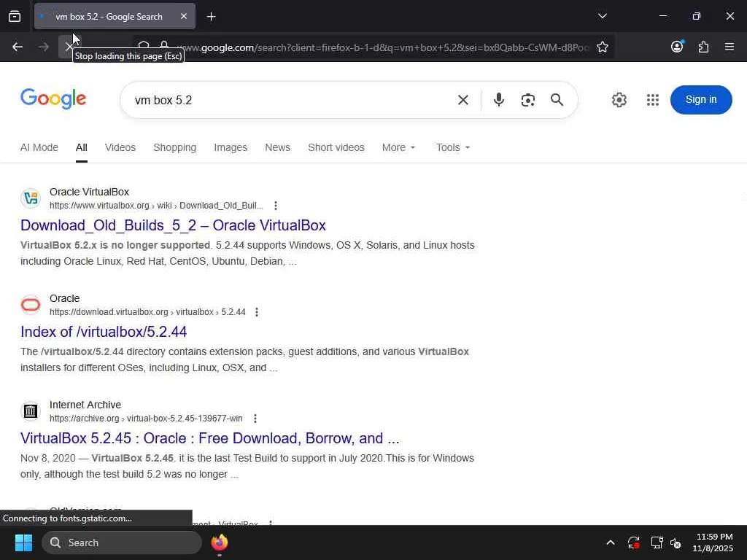Switch to Videos results tab
Image resolution: width=747 pixels, height=560 pixels.
pyautogui.click(x=120, y=147)
